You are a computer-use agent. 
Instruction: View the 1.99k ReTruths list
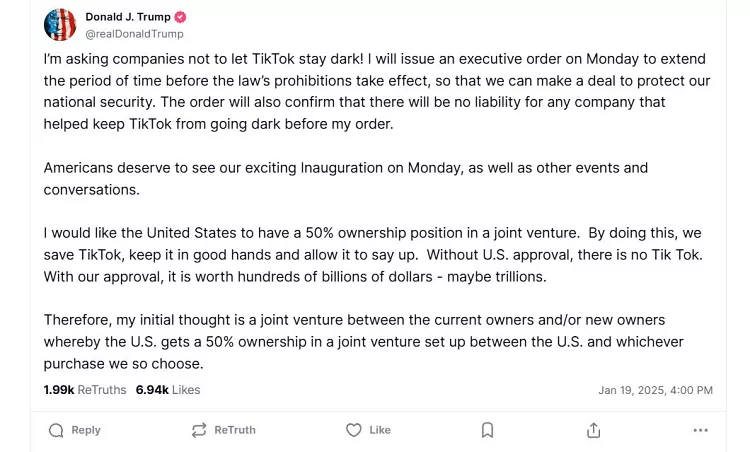click(85, 390)
